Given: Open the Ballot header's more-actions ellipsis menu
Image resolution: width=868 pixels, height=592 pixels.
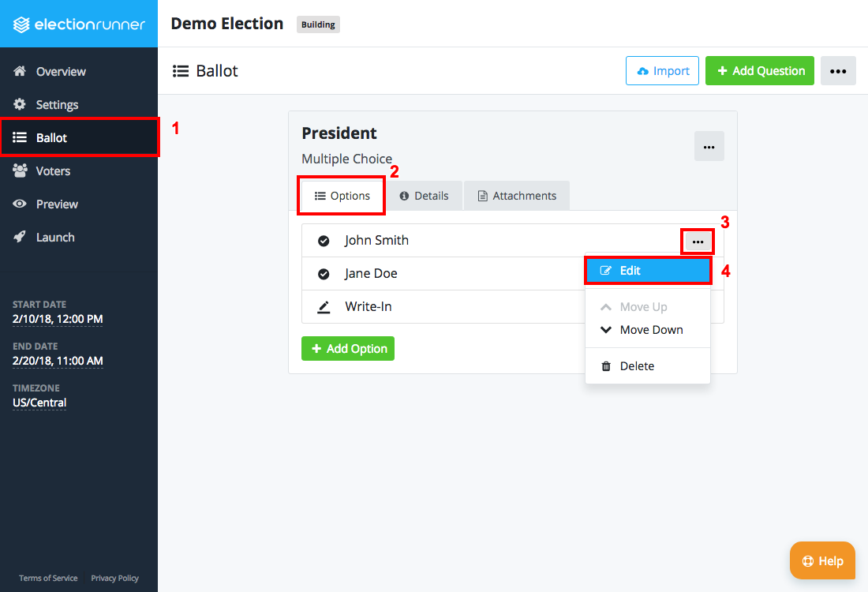Looking at the screenshot, I should tap(838, 71).
